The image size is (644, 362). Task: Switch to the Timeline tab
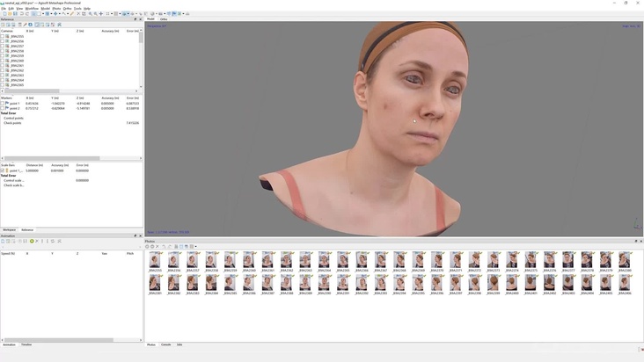coord(26,344)
